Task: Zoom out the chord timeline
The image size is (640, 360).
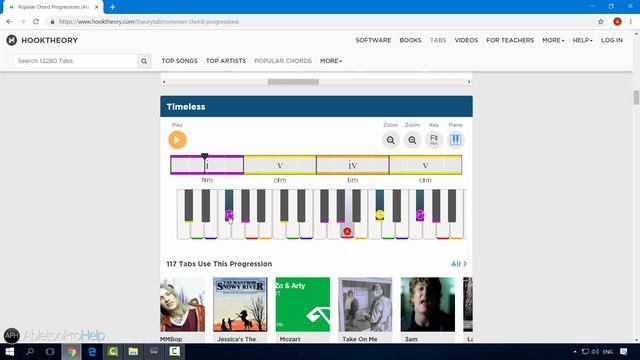Action: pos(391,140)
